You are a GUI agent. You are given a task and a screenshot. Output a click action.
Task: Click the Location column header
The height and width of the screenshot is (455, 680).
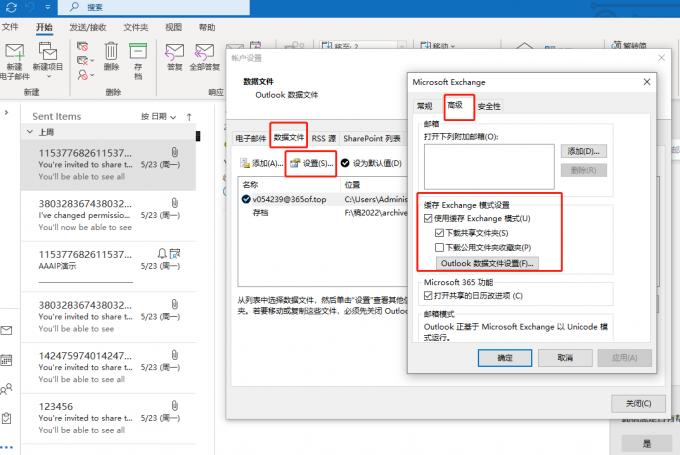pos(374,185)
